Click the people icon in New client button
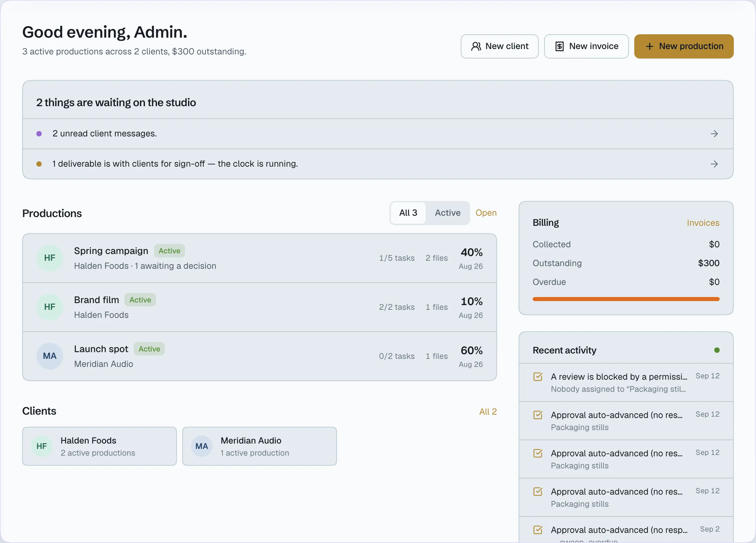This screenshot has height=543, width=756. 476,46
